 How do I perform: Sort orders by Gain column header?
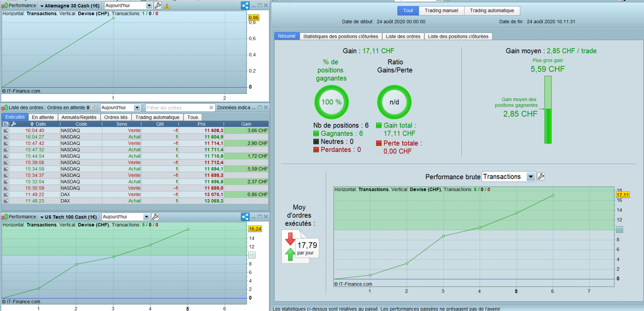click(246, 124)
